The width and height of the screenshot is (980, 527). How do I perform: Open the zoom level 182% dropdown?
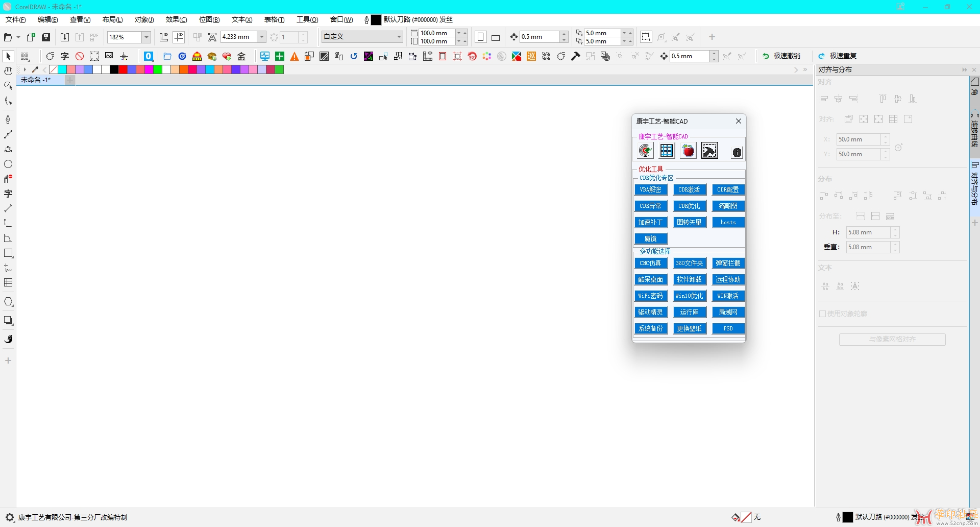(146, 37)
